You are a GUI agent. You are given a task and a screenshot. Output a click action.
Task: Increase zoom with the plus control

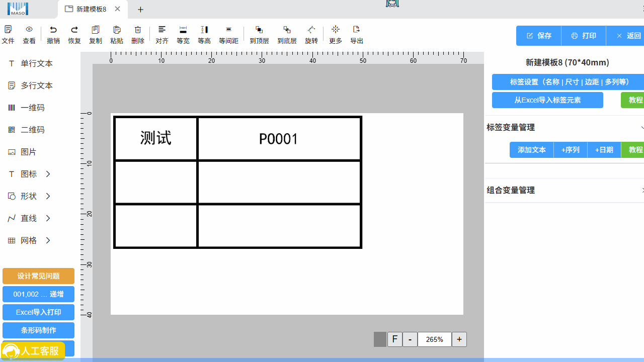tap(459, 339)
